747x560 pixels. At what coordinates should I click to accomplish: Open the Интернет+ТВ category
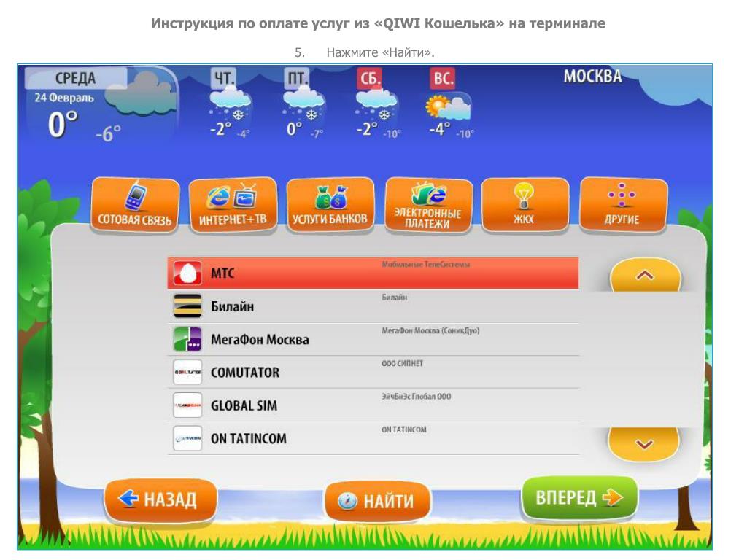coord(233,205)
